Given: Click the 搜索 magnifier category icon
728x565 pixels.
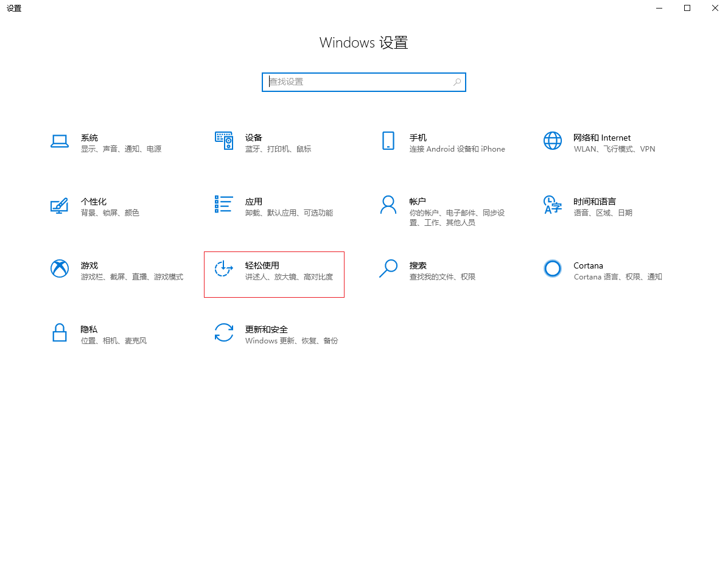Looking at the screenshot, I should [388, 268].
